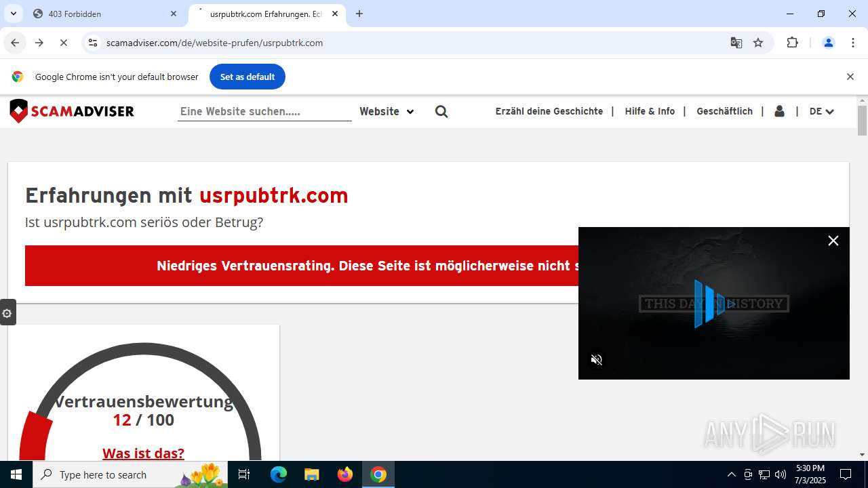Set Chrome as default browser
Image resolution: width=868 pixels, height=488 pixels.
pos(248,77)
